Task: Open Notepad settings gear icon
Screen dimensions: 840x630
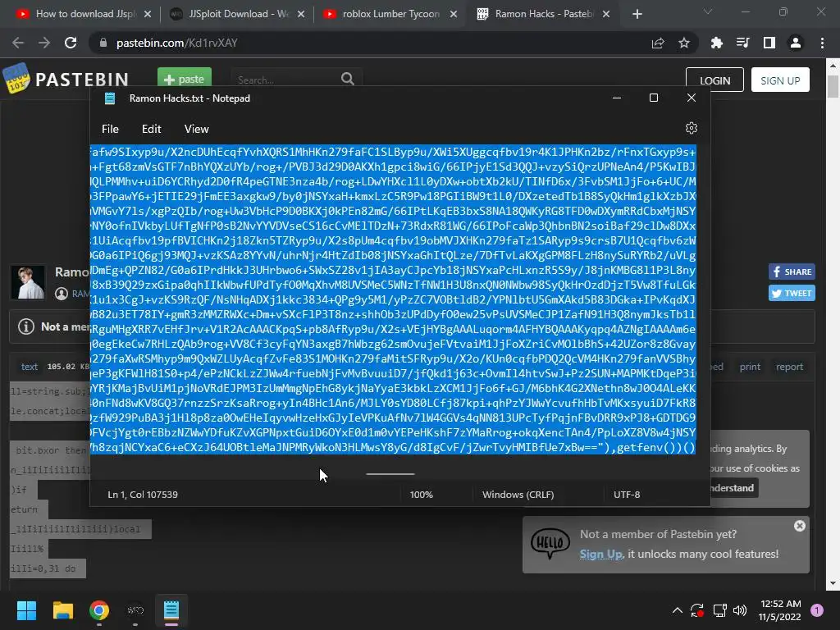Action: [x=691, y=129]
